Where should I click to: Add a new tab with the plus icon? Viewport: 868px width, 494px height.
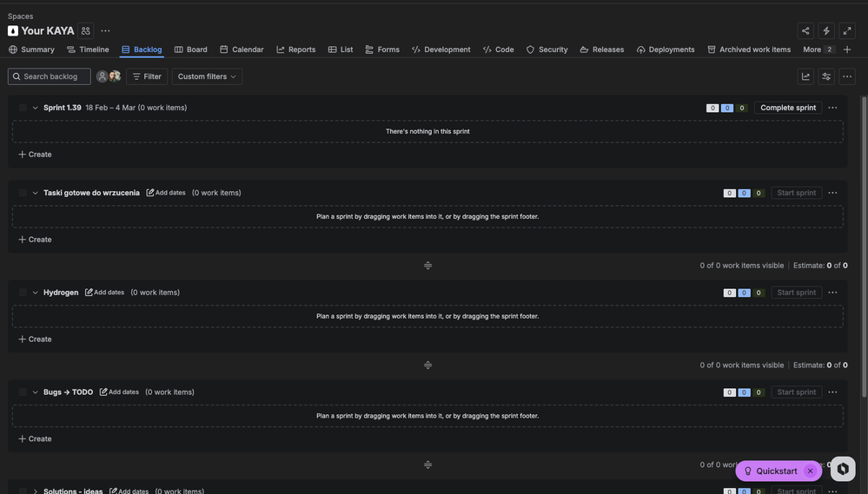tap(847, 49)
